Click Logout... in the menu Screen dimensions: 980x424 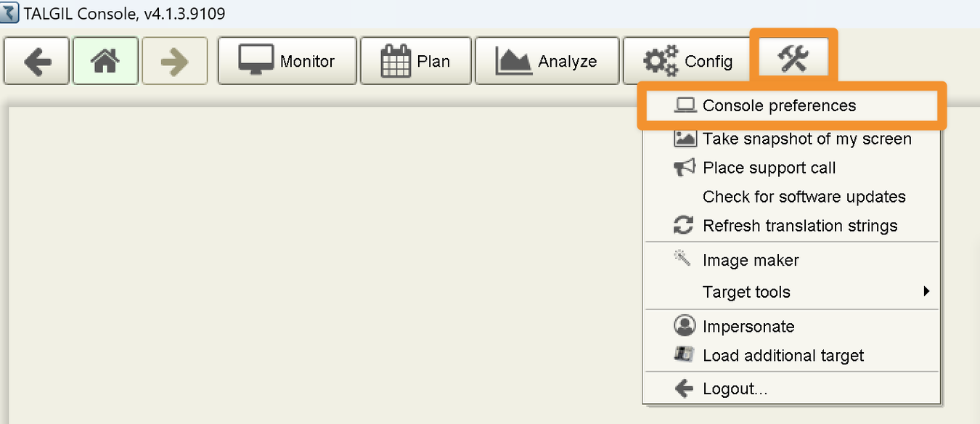click(792, 389)
